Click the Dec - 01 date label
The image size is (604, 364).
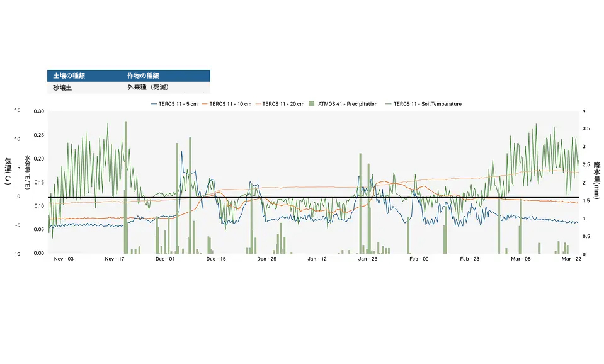click(x=165, y=259)
